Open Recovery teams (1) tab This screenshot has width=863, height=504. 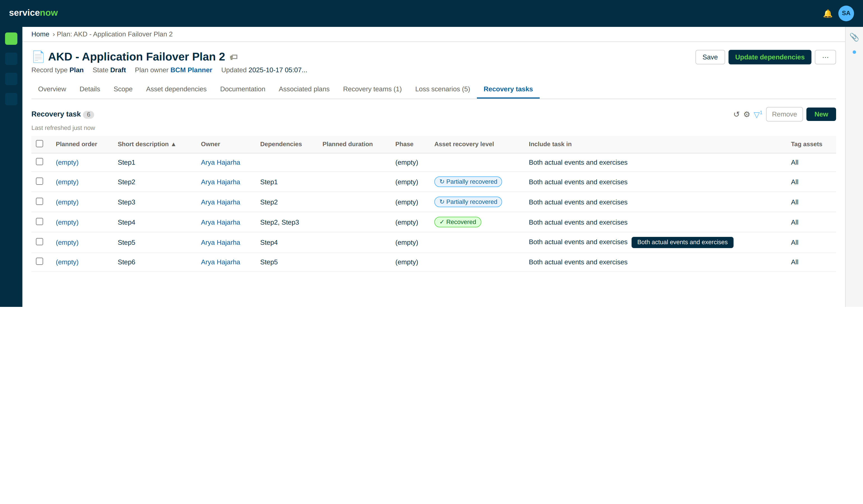(x=372, y=89)
